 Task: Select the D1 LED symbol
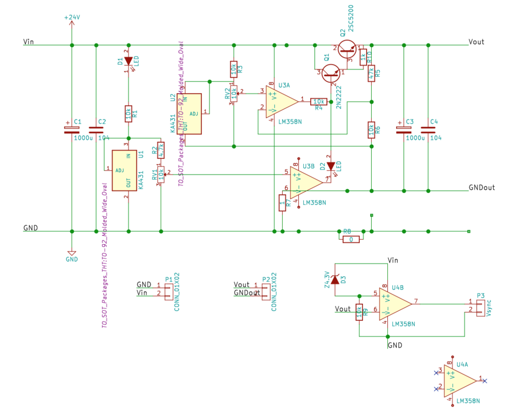point(129,61)
